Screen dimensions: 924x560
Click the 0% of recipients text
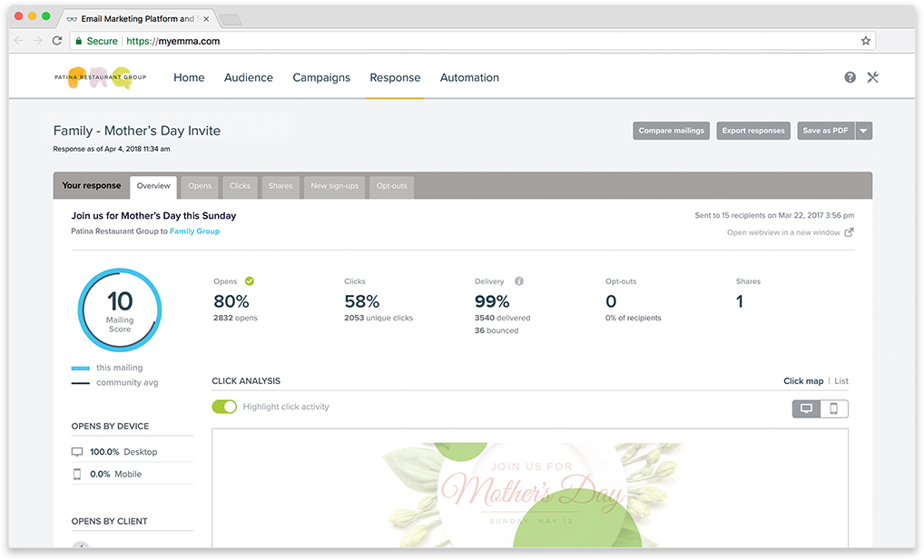(x=633, y=318)
